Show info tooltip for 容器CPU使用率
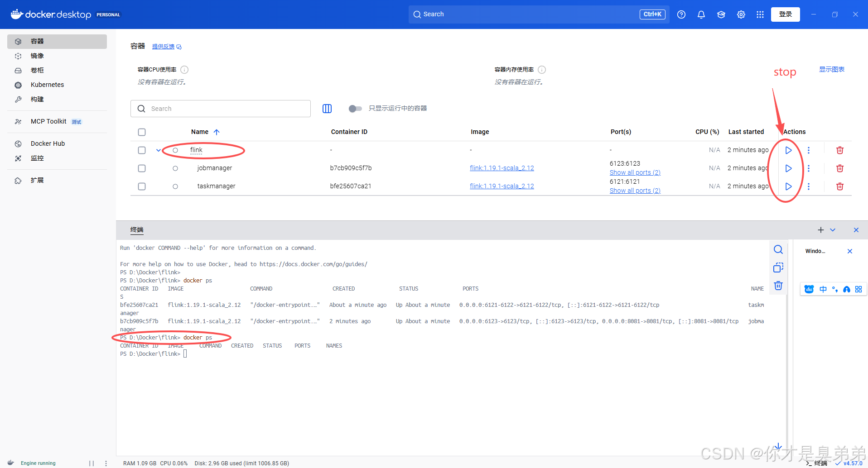Screen dimensions: 868x468 click(x=184, y=70)
